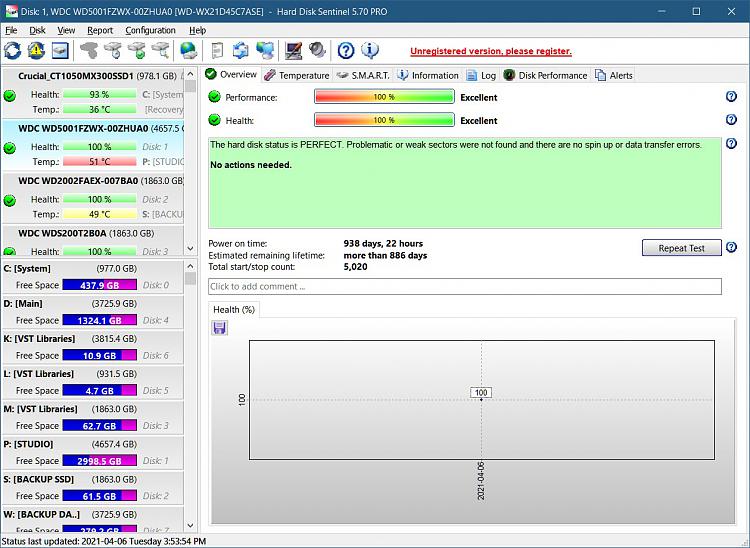Select the P: [STUDIO] partition
Screen dimensions: 750x548
coord(93,452)
